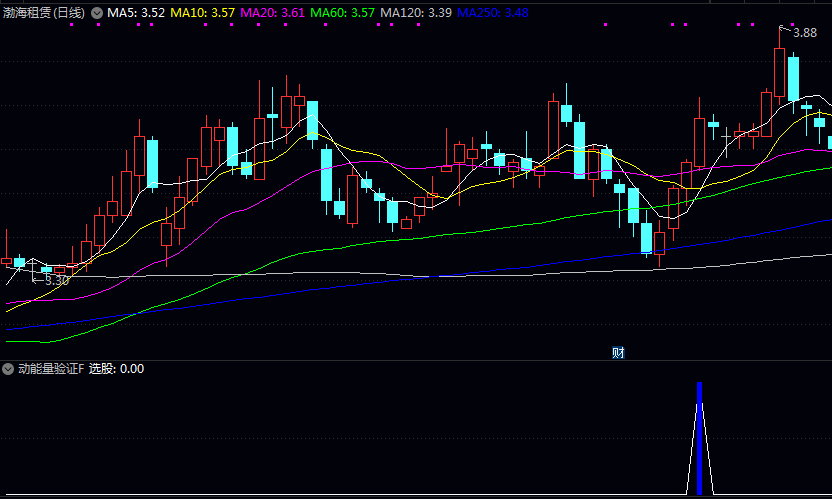
Task: Select the MA5 moving average label
Action: point(136,13)
